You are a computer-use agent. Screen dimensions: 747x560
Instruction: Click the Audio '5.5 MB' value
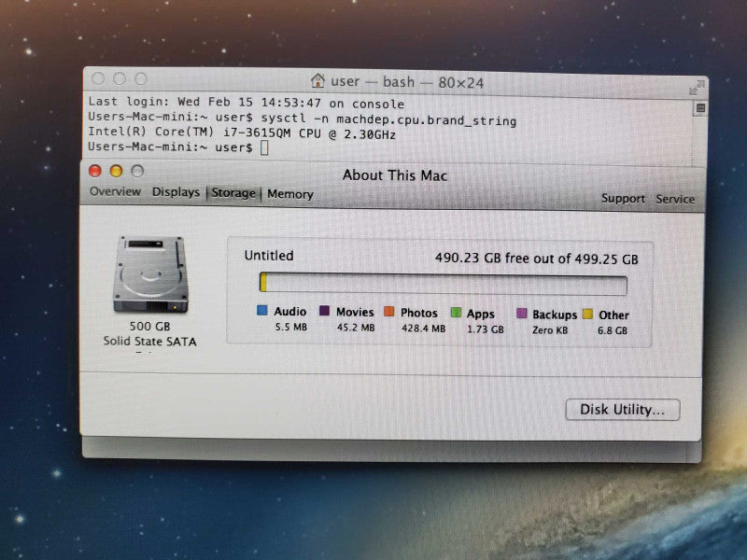pyautogui.click(x=290, y=328)
